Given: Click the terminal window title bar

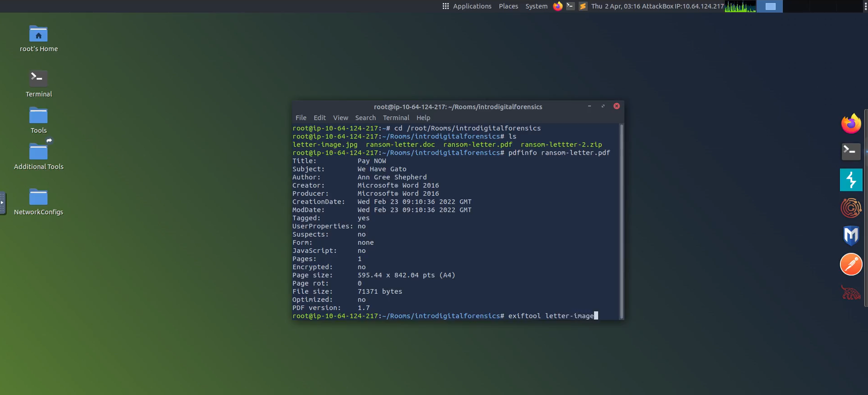Looking at the screenshot, I should click(458, 107).
